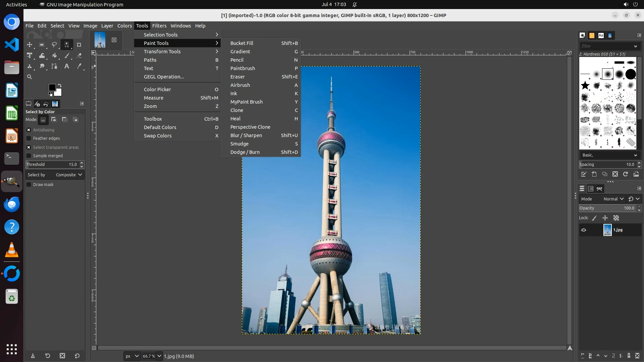Viewport: 644px width, 362px height.
Task: Select the Free Select lasso tool
Action: pos(54,45)
